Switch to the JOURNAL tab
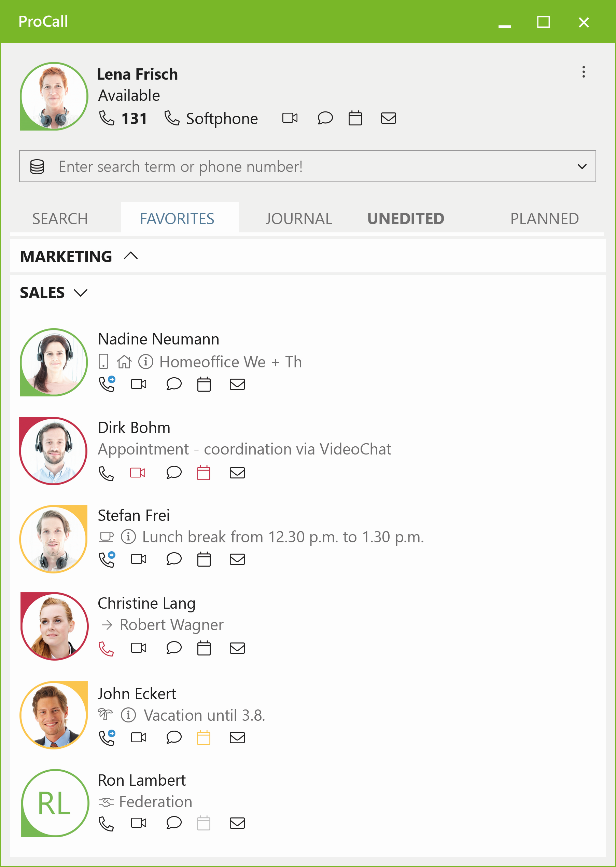The image size is (616, 867). 298,219
